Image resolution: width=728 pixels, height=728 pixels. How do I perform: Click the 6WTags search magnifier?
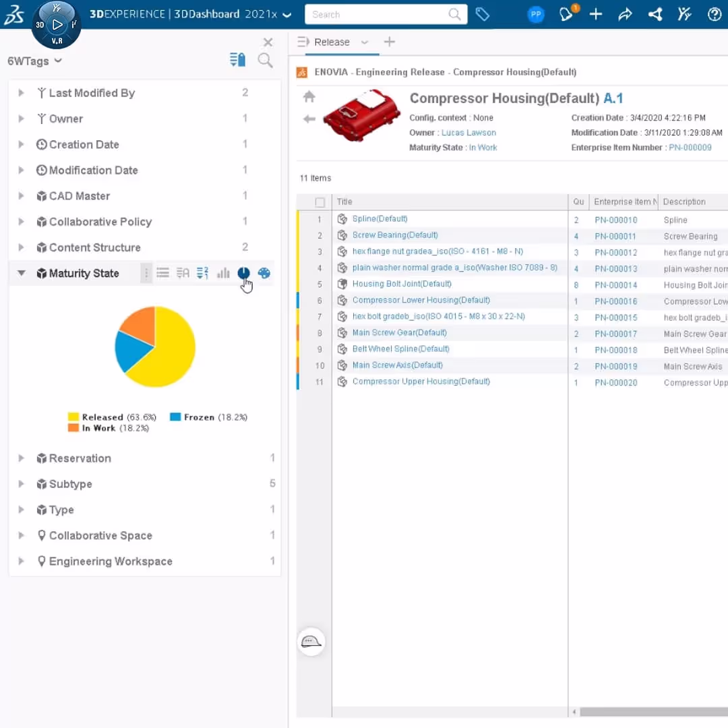point(265,61)
